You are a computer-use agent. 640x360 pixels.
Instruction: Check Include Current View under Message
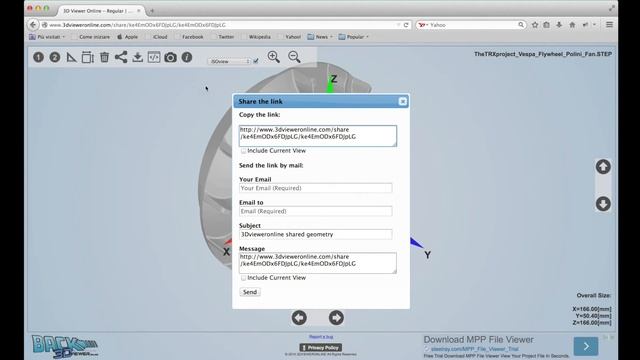(x=243, y=278)
